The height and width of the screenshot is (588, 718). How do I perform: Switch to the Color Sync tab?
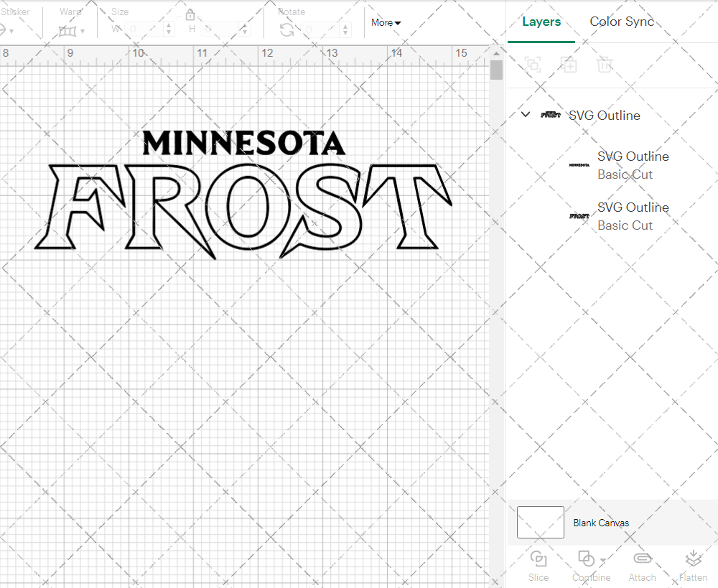[x=622, y=22]
